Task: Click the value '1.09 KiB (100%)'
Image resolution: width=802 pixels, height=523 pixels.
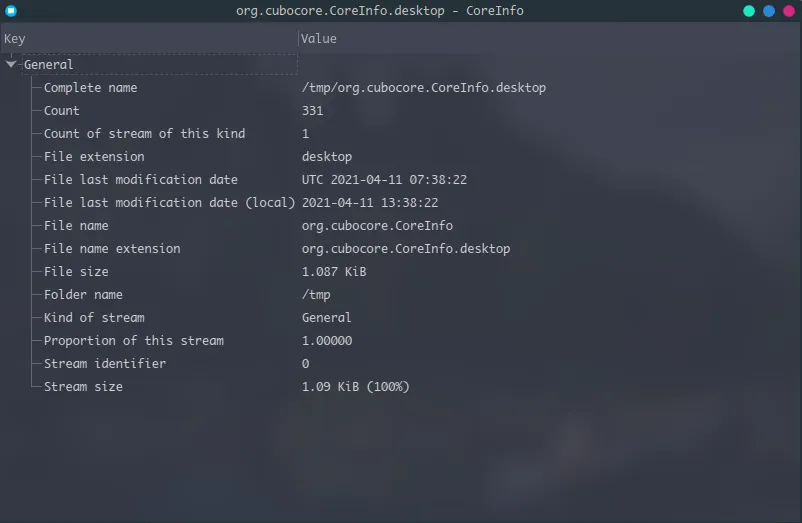Action: click(x=355, y=386)
